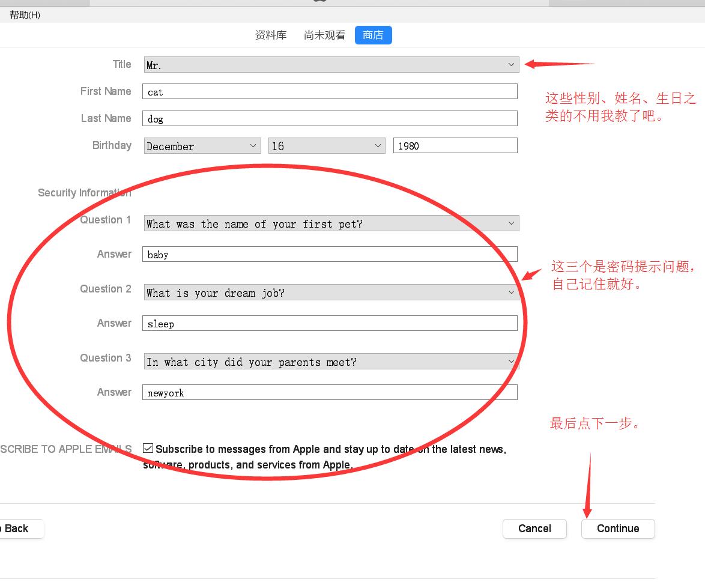Uncheck the Subscribe to Apple messages checkbox
The height and width of the screenshot is (588, 705).
tap(147, 447)
